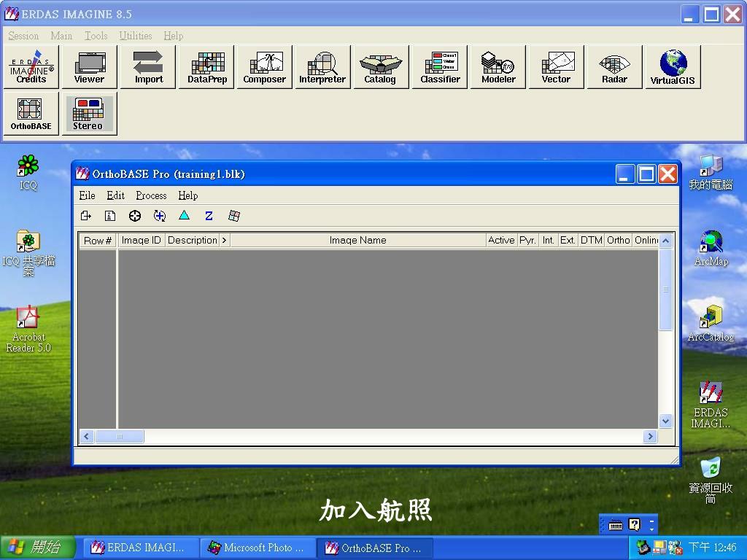
Task: Click the Int. column header
Action: click(549, 241)
